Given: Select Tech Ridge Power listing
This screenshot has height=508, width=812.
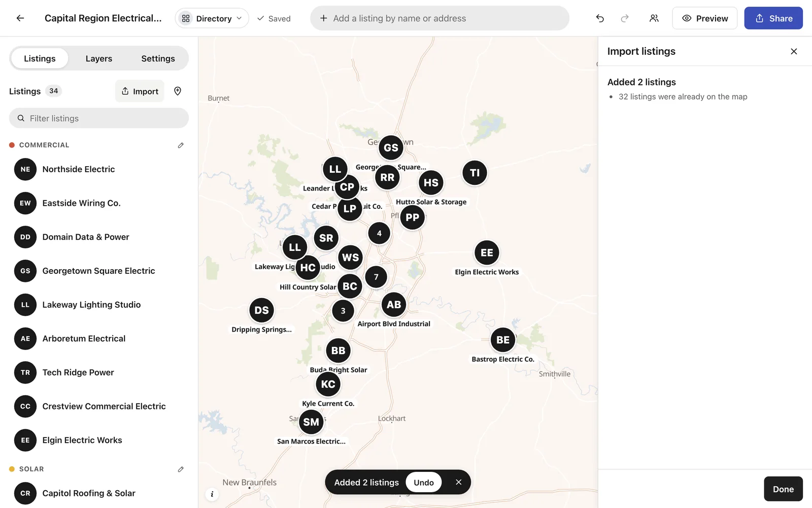Looking at the screenshot, I should [99, 372].
